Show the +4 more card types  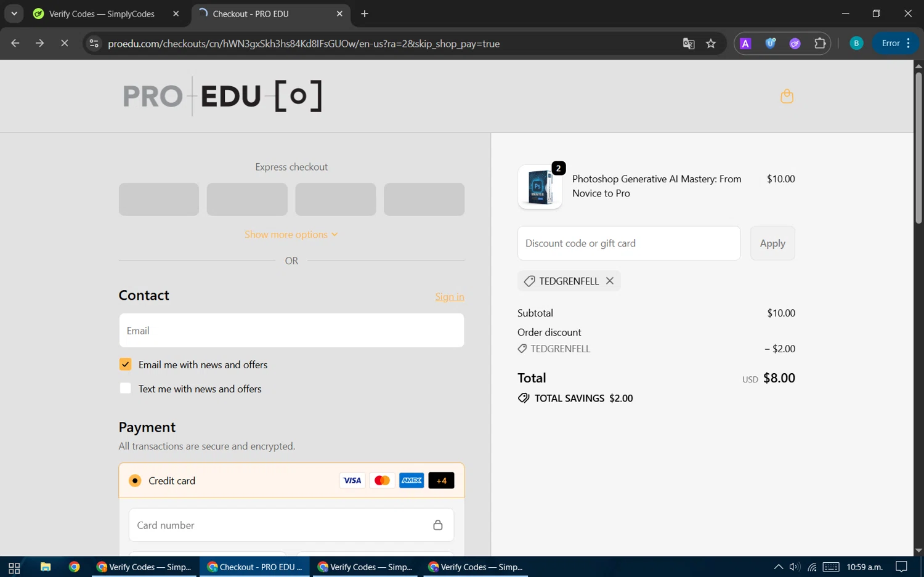point(441,480)
